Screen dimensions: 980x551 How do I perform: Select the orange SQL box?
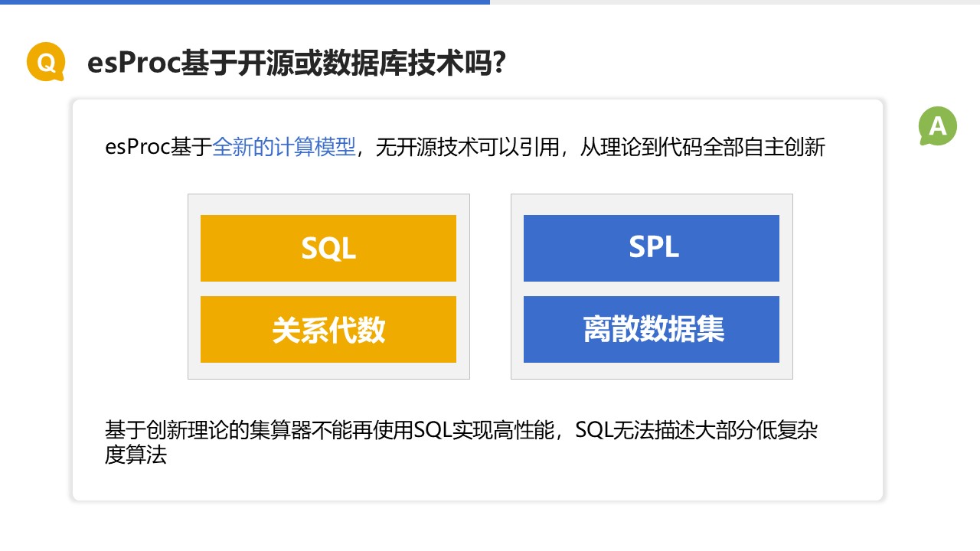[x=328, y=248]
